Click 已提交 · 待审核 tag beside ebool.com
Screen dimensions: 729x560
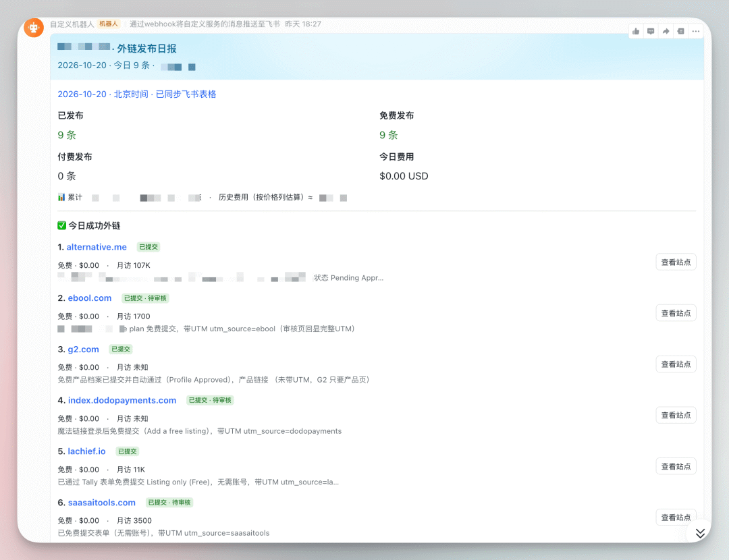click(145, 298)
